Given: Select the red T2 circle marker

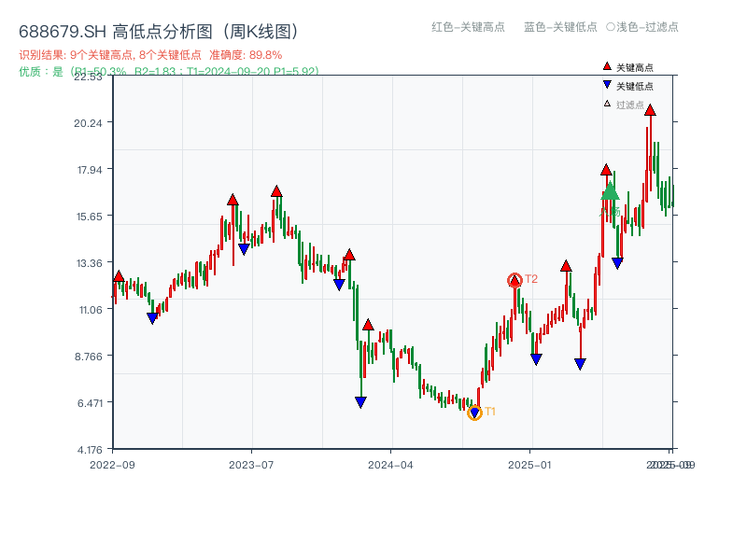Looking at the screenshot, I should (x=514, y=278).
